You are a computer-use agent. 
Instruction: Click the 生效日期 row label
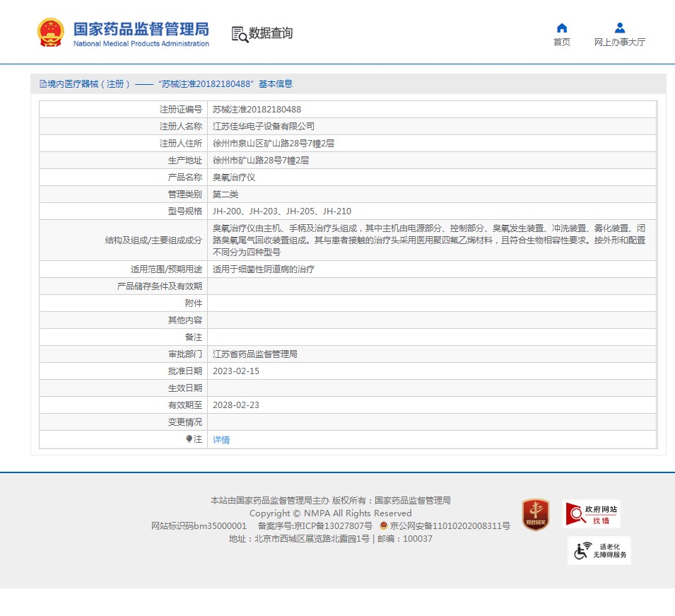pyautogui.click(x=185, y=388)
